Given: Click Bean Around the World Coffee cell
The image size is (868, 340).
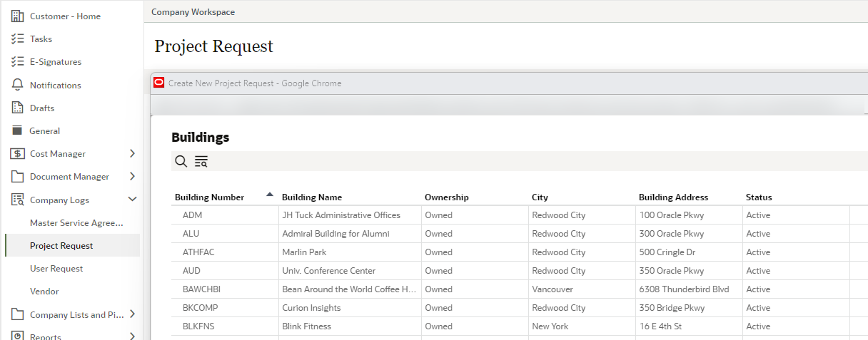Looking at the screenshot, I should click(349, 289).
